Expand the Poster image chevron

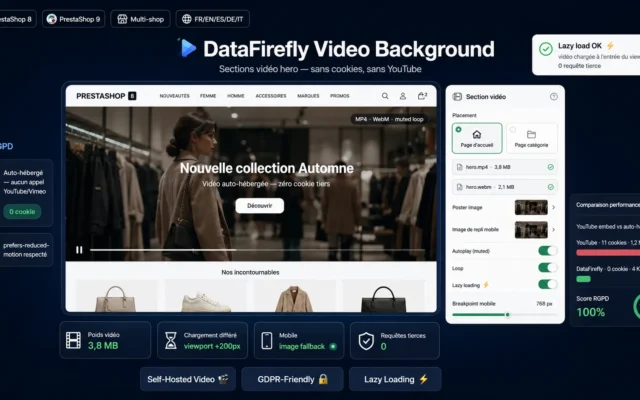pos(553,207)
